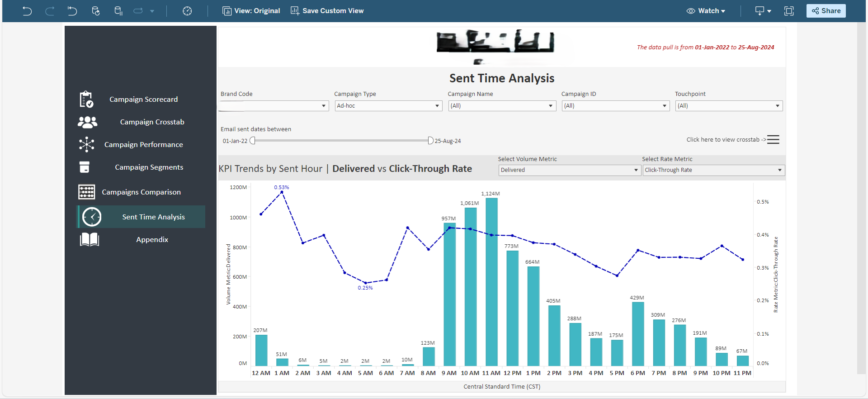Enter full screen mode
868x399 pixels.
[x=789, y=11]
